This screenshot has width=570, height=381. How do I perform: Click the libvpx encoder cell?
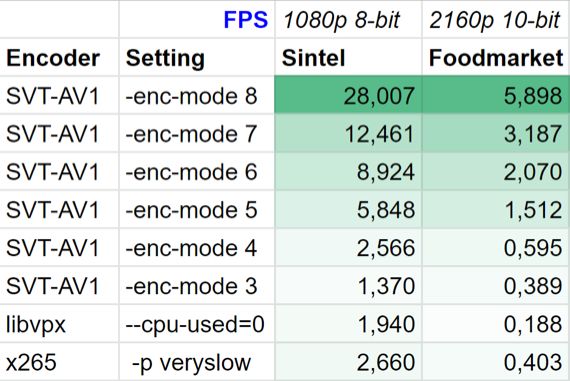pyautogui.click(x=59, y=324)
